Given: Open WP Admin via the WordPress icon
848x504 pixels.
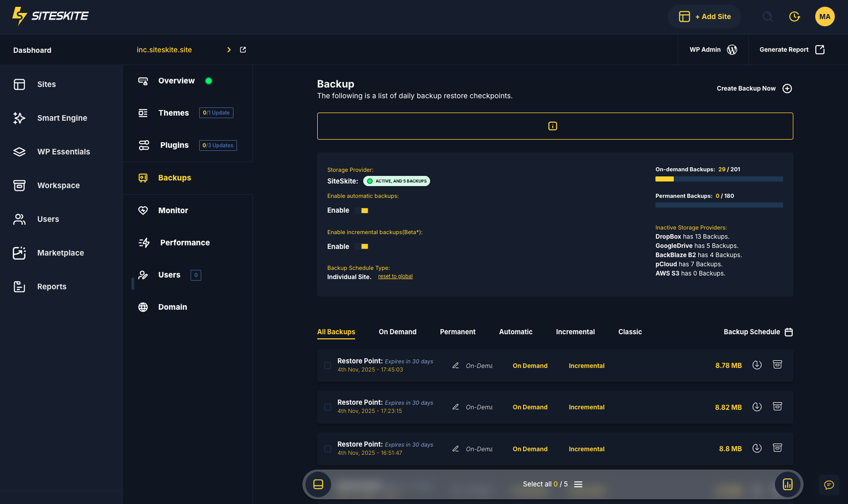Looking at the screenshot, I should tap(732, 49).
